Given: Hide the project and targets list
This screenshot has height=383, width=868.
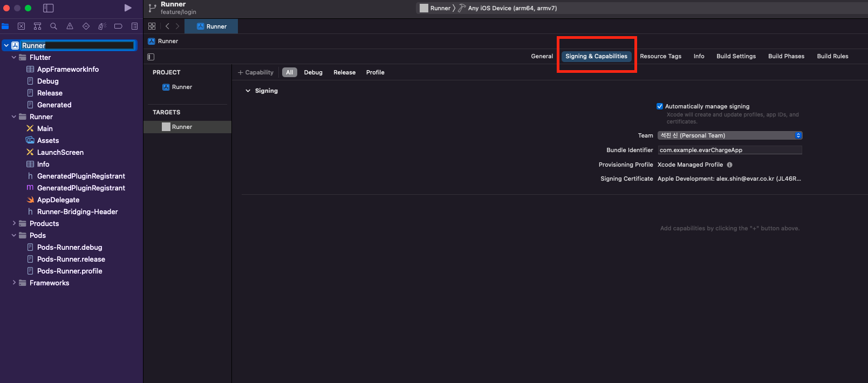Looking at the screenshot, I should tap(151, 57).
